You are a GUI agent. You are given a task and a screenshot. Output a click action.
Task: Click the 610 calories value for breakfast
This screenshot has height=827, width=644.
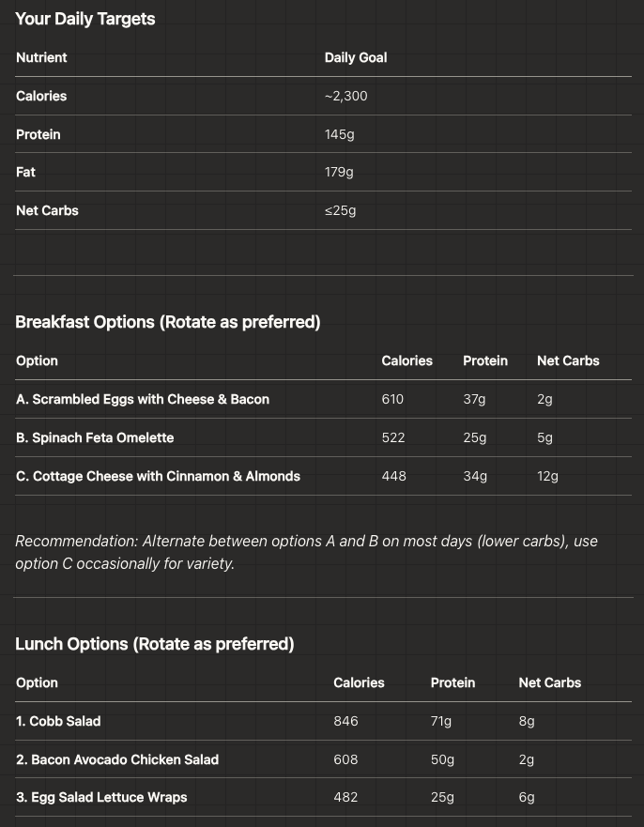click(392, 399)
